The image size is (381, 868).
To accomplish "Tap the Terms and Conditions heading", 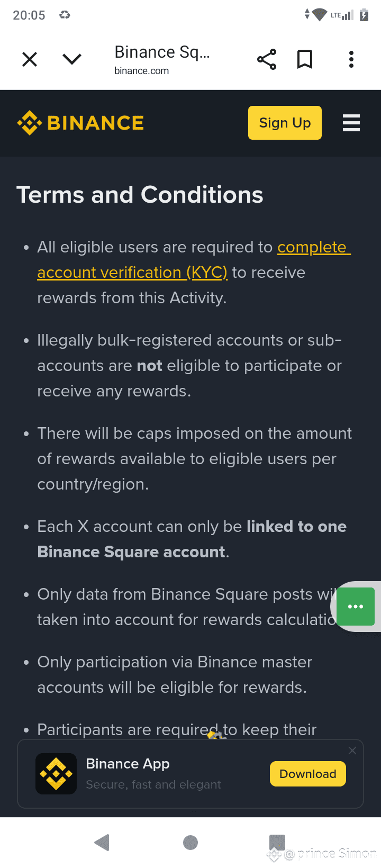I will [x=140, y=195].
